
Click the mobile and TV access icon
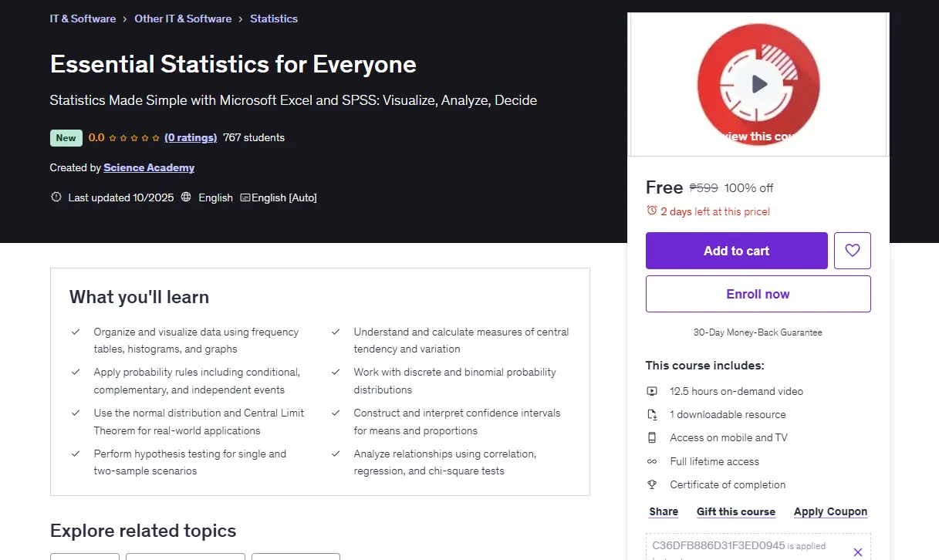click(652, 437)
